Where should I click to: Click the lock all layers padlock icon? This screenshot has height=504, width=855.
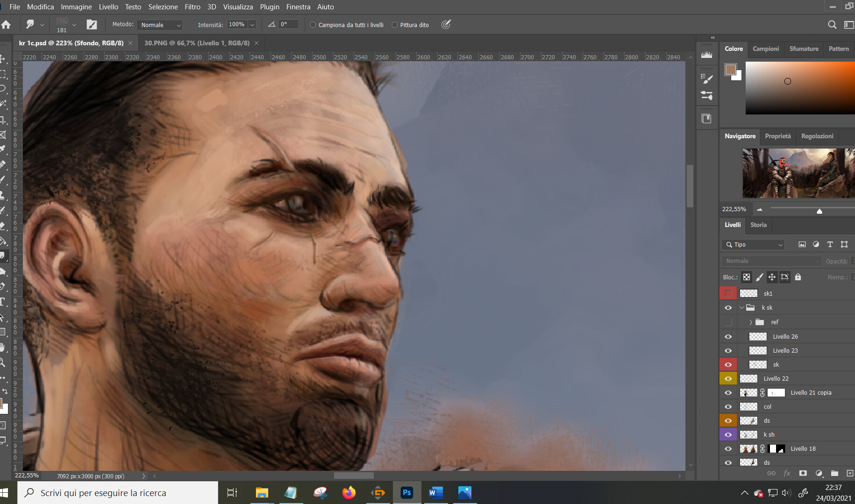click(798, 277)
